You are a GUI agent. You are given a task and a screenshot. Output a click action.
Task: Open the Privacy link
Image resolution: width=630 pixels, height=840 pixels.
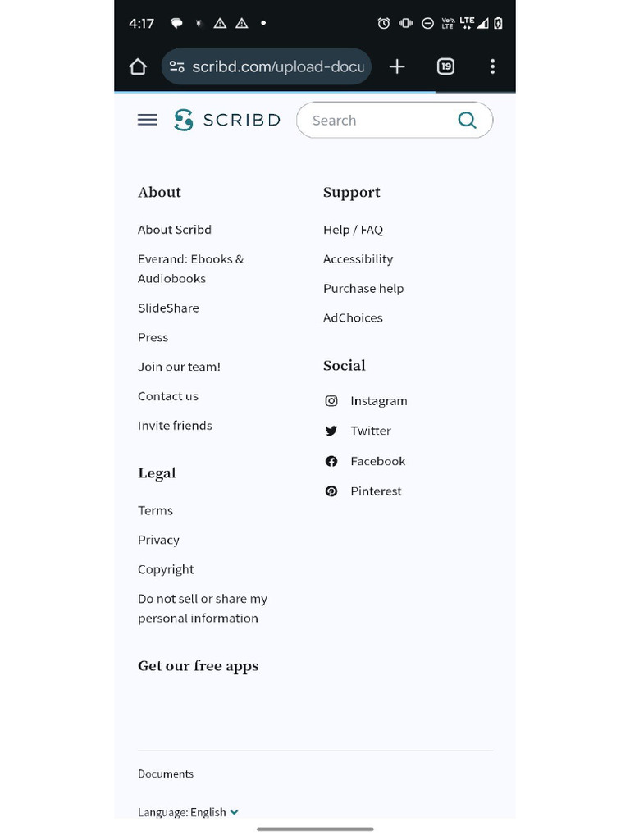pyautogui.click(x=158, y=540)
